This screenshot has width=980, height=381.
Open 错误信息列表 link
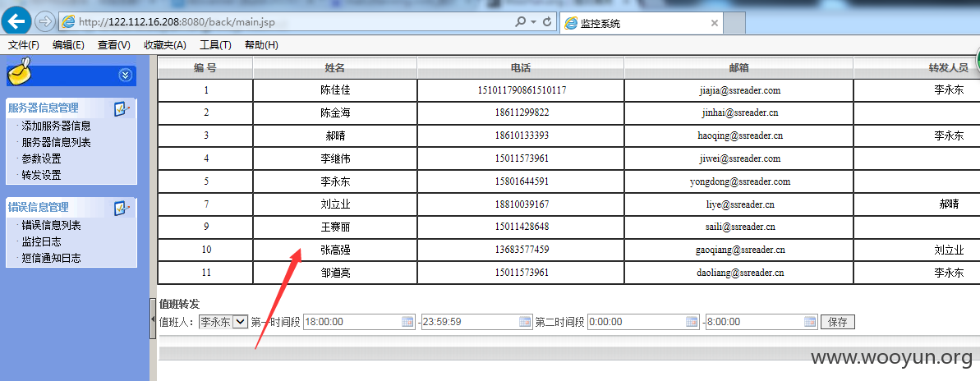tap(51, 226)
